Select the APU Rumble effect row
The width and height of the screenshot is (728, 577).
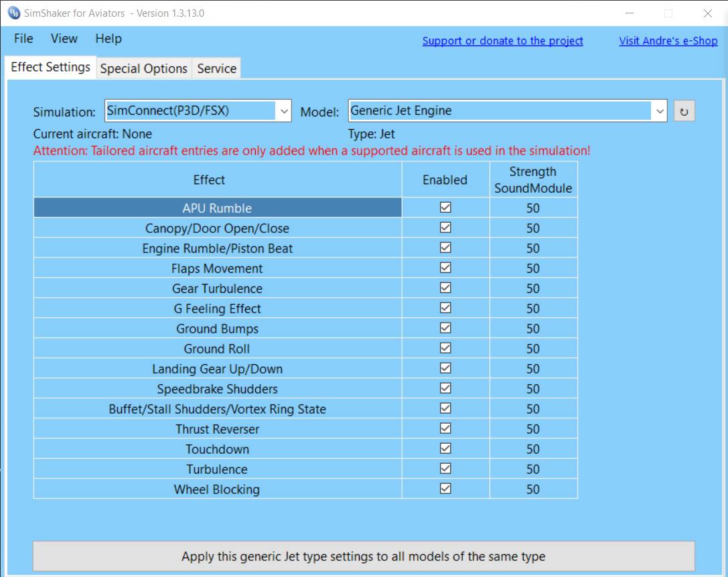(217, 208)
